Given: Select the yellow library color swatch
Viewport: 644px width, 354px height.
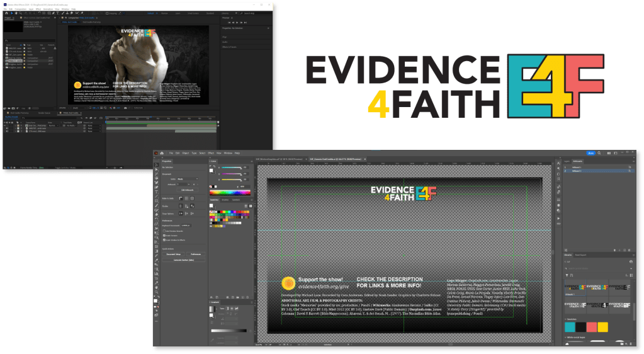Looking at the screenshot, I should coord(603,327).
